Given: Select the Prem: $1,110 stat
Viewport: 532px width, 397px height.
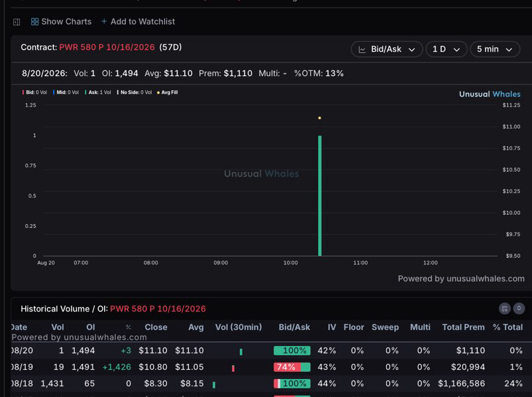Looking at the screenshot, I should tap(225, 74).
